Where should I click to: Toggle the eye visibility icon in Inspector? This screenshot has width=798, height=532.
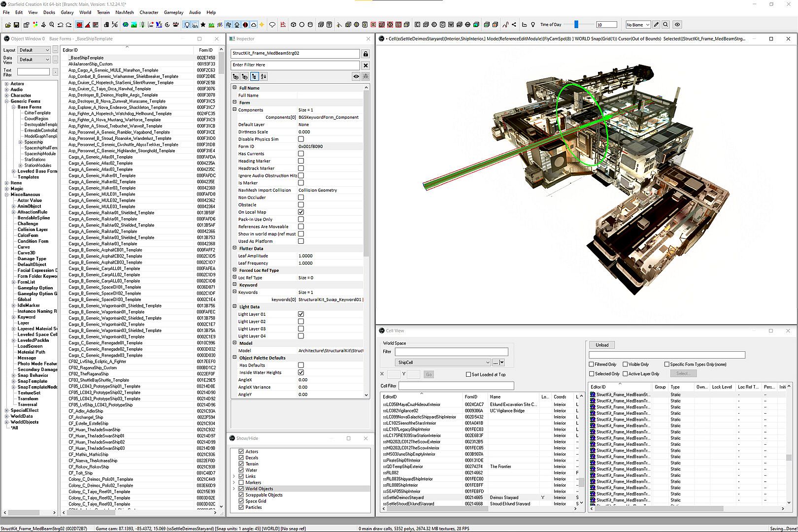(356, 76)
